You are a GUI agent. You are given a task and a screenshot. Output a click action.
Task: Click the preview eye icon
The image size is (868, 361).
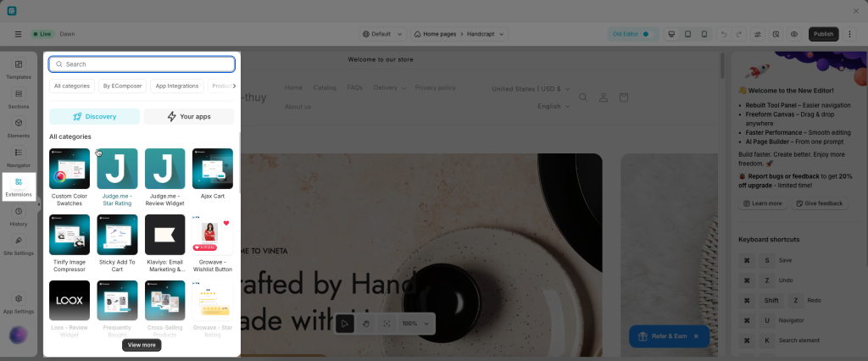[x=793, y=35]
